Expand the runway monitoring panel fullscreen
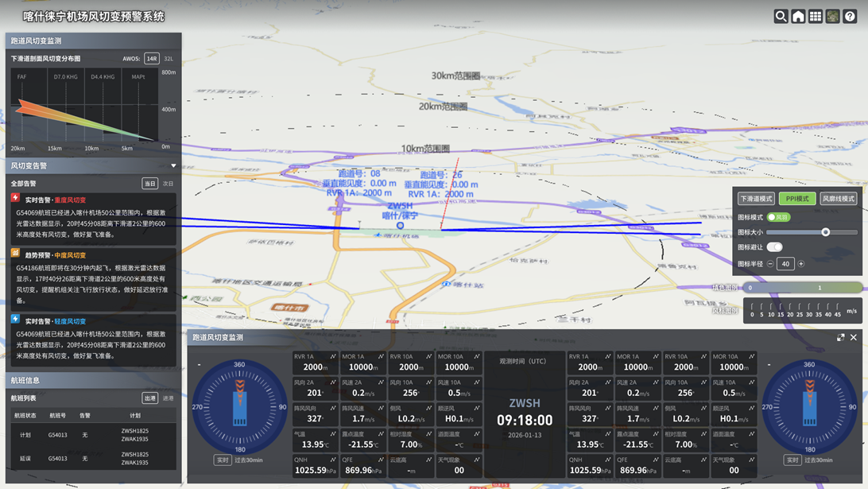Viewport: 868px width, 489px height. tap(840, 337)
